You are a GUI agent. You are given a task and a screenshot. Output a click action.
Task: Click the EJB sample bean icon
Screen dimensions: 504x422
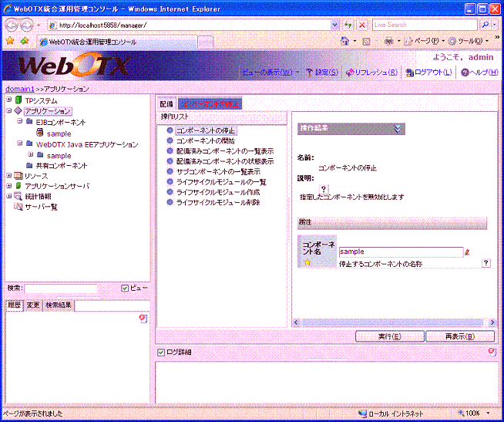40,133
